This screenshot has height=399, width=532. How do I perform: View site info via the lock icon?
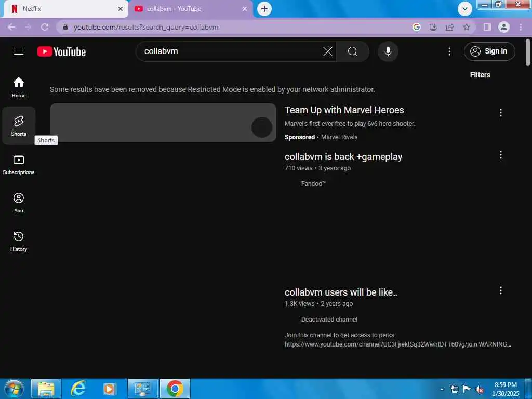click(65, 27)
